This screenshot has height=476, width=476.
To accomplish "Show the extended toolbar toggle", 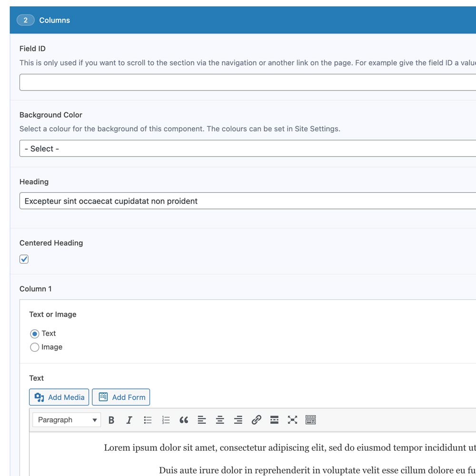I will coord(310,420).
